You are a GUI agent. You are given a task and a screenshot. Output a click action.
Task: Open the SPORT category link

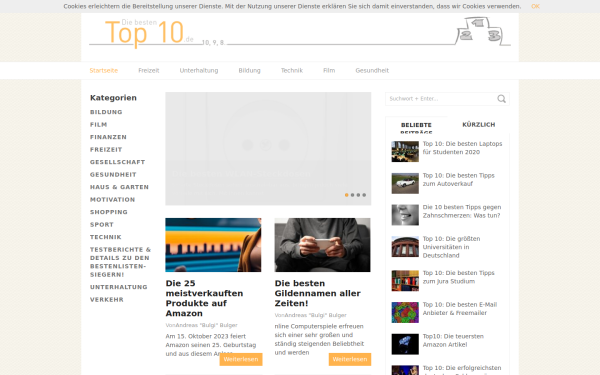click(102, 225)
